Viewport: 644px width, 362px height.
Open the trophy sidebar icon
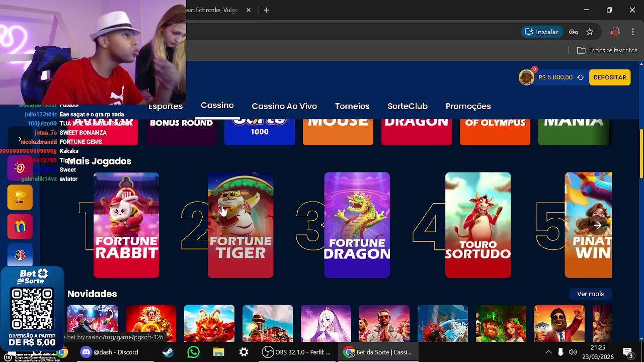point(20,197)
